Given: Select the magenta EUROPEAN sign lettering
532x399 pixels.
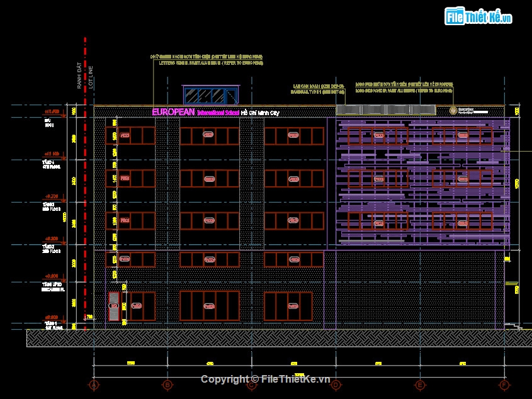Looking at the screenshot, I should [173, 112].
